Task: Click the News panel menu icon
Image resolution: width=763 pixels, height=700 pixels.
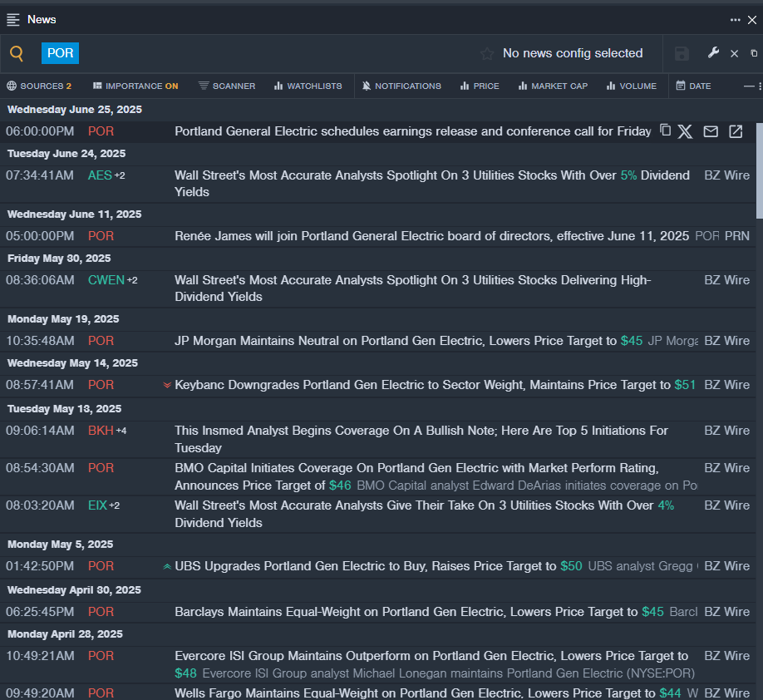Action: tap(13, 19)
